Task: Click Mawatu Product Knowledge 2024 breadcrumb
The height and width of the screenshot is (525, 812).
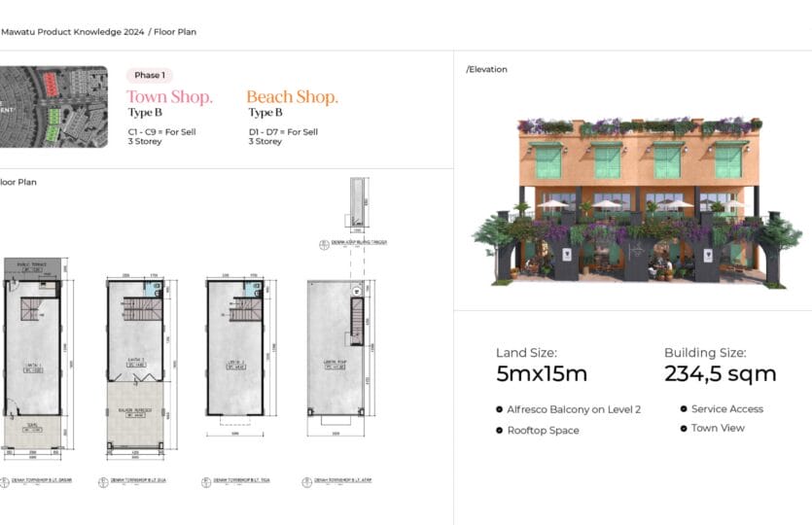Action: tap(72, 32)
